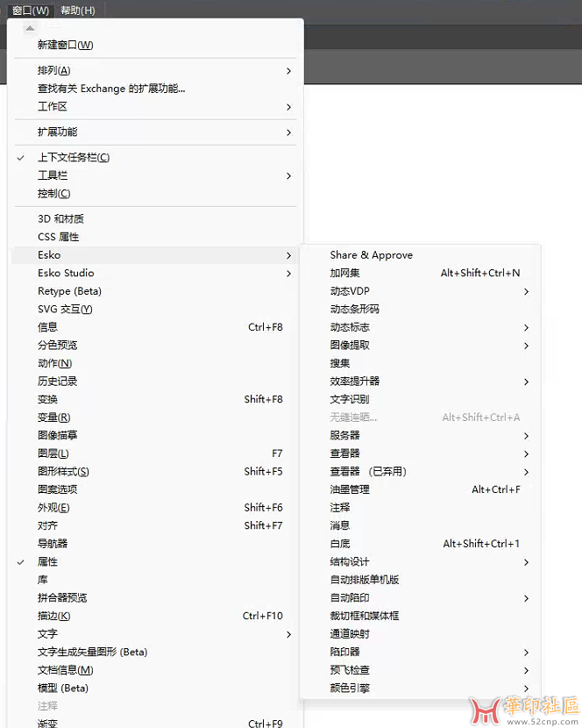Select 自动排版单机版 item
This screenshot has height=728, width=582.
pos(420,580)
